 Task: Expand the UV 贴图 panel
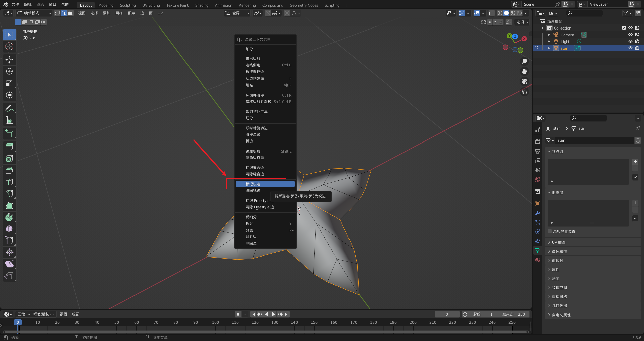pos(593,242)
